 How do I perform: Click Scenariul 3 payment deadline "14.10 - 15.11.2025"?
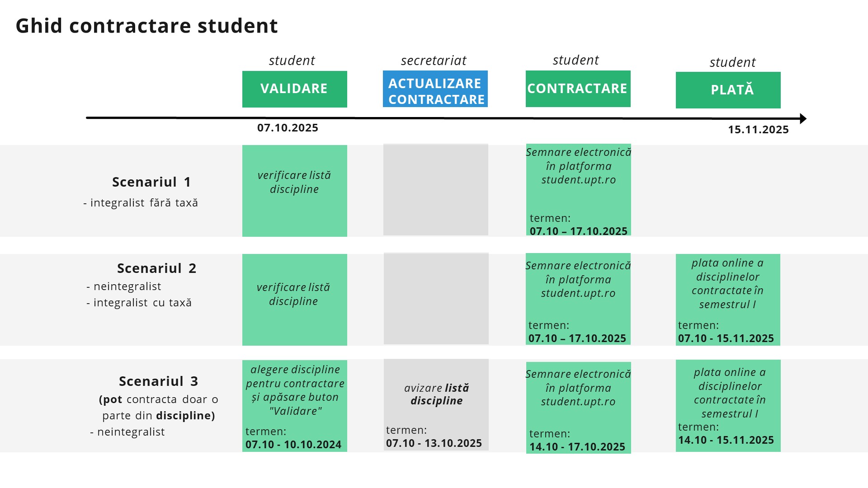pos(726,440)
